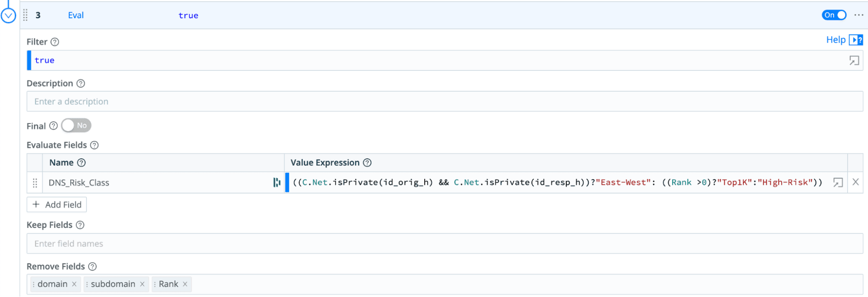Click the Help panel expand icon

click(x=856, y=40)
